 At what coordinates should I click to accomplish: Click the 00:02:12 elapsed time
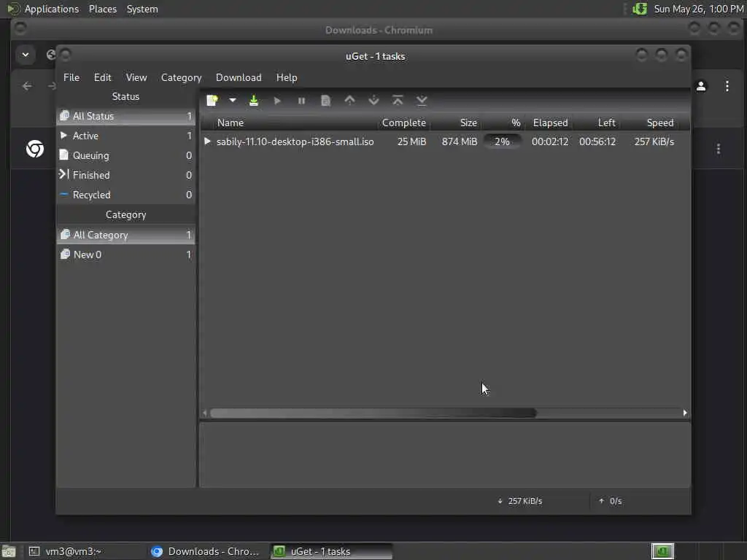[550, 141]
